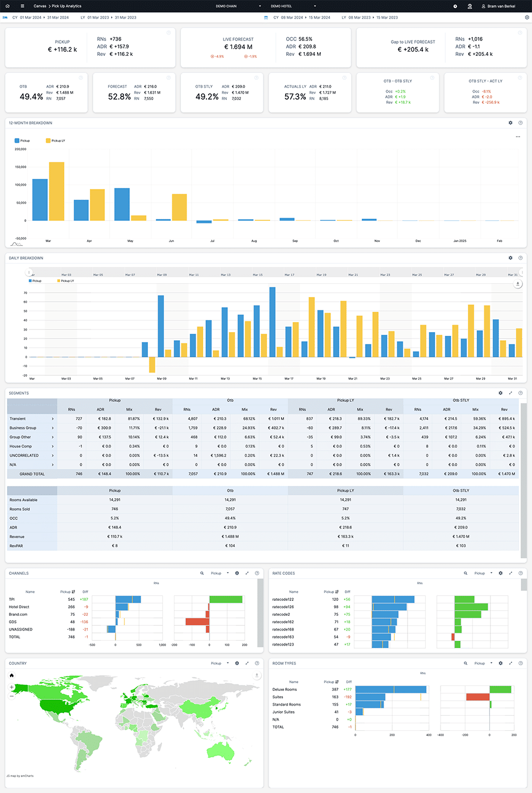Toggle Pickup LY series in 12-month legend
The image size is (532, 793).
[55, 141]
